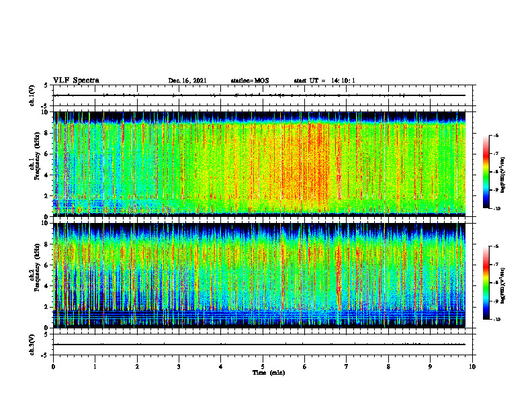Click time axis tick label "6"
Viewport: 532px width, 411px height.
[x=305, y=367]
